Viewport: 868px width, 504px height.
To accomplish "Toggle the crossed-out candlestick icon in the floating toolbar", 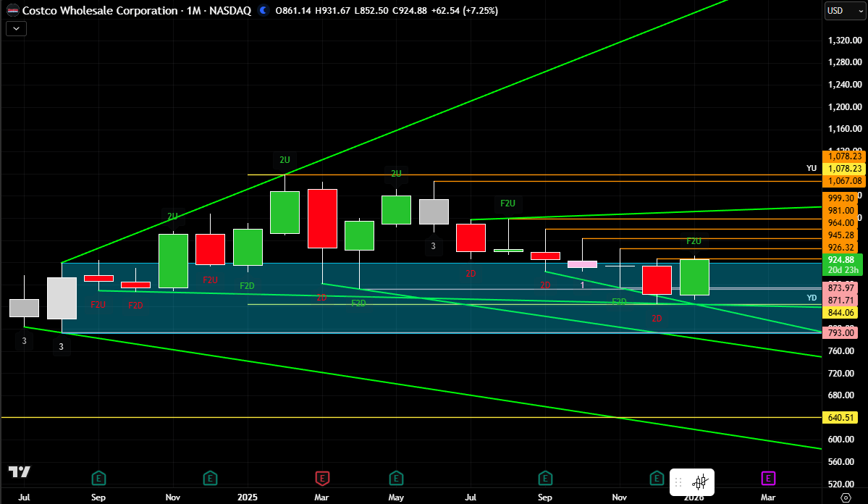I will tap(701, 482).
